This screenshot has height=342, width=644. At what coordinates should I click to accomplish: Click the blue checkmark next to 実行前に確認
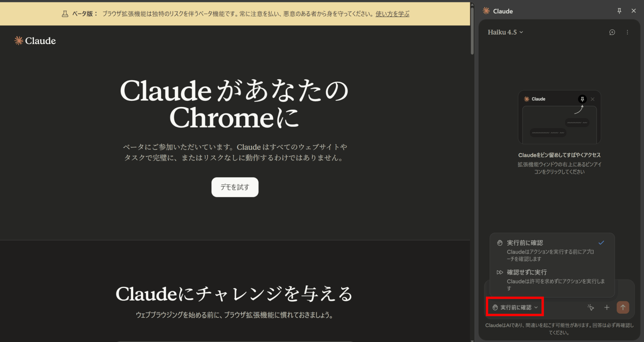(601, 243)
